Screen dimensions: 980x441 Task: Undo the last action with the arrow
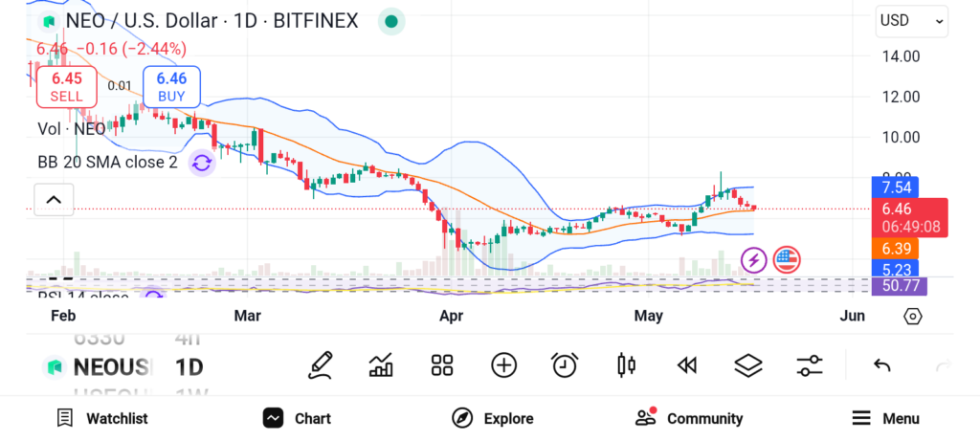point(882,364)
